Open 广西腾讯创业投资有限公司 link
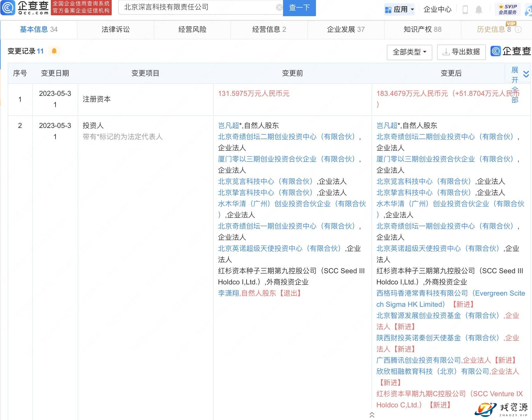Screen dimensions: 532x420 419,360
